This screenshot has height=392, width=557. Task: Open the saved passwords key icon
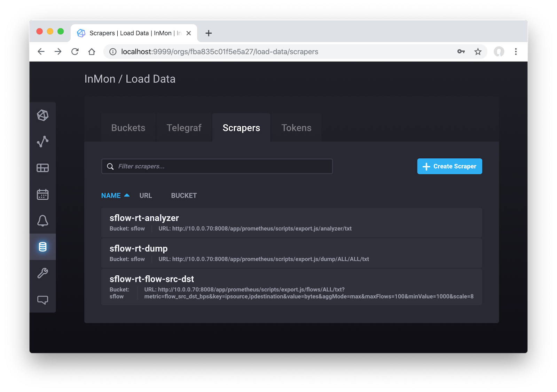click(x=461, y=51)
